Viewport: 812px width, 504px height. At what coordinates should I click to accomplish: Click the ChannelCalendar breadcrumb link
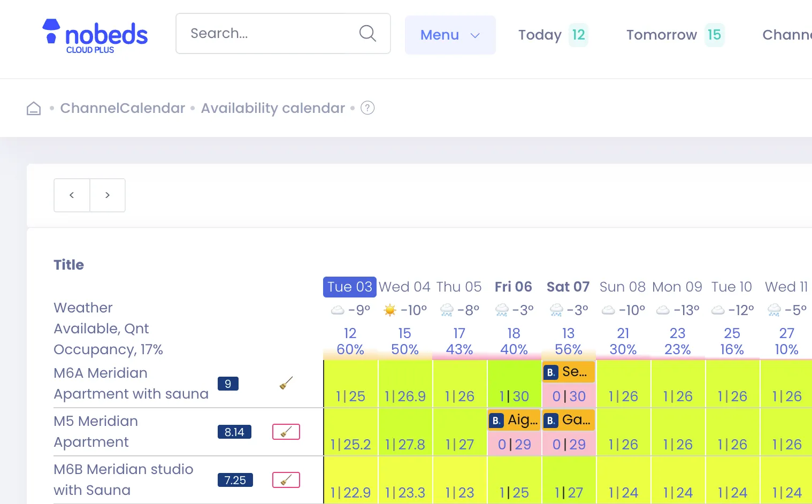pyautogui.click(x=122, y=108)
